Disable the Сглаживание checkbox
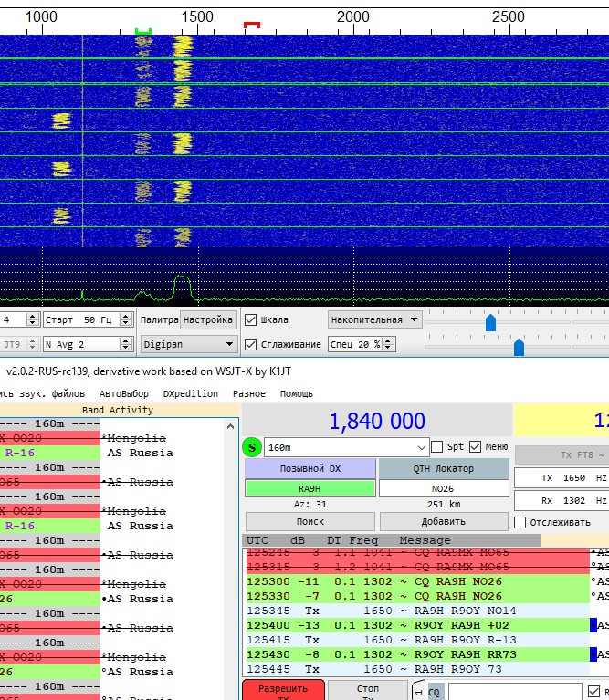The width and height of the screenshot is (609, 700). pos(251,344)
